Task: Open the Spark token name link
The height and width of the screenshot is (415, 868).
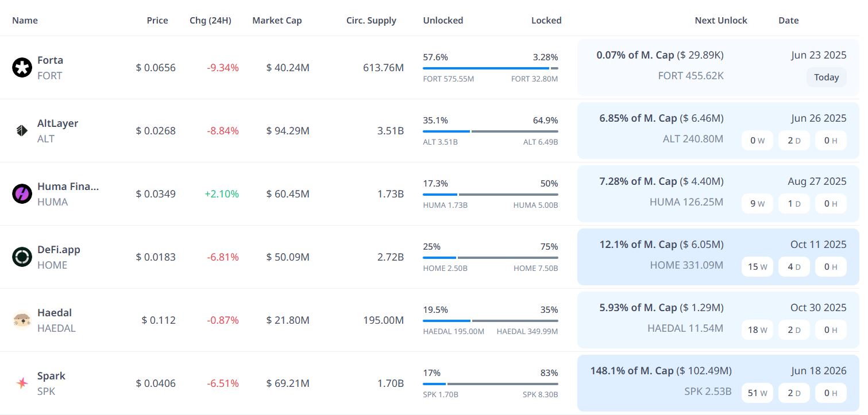Action: (x=51, y=376)
